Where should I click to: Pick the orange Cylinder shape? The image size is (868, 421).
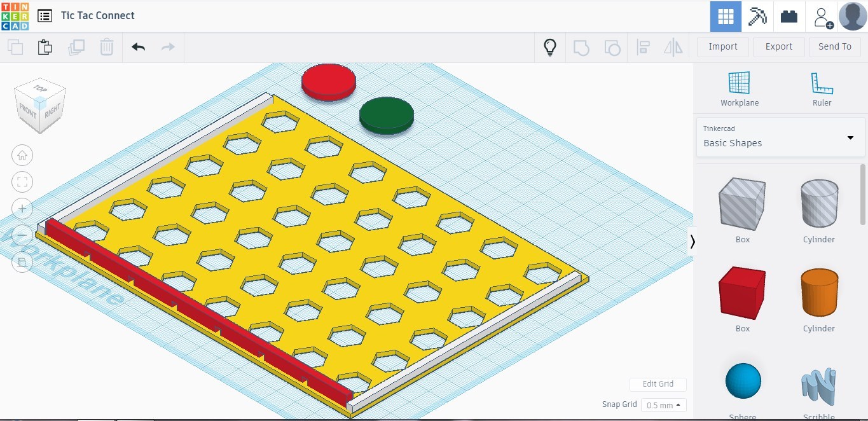819,293
